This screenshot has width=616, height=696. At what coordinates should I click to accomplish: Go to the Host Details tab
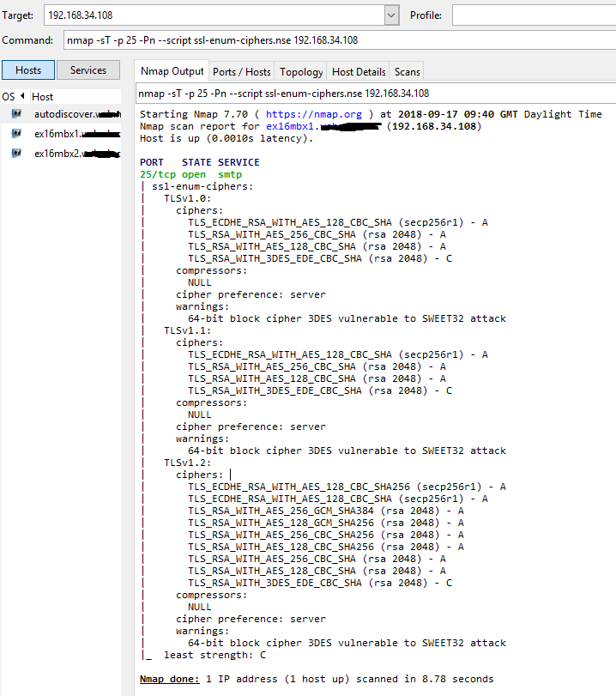click(x=359, y=72)
